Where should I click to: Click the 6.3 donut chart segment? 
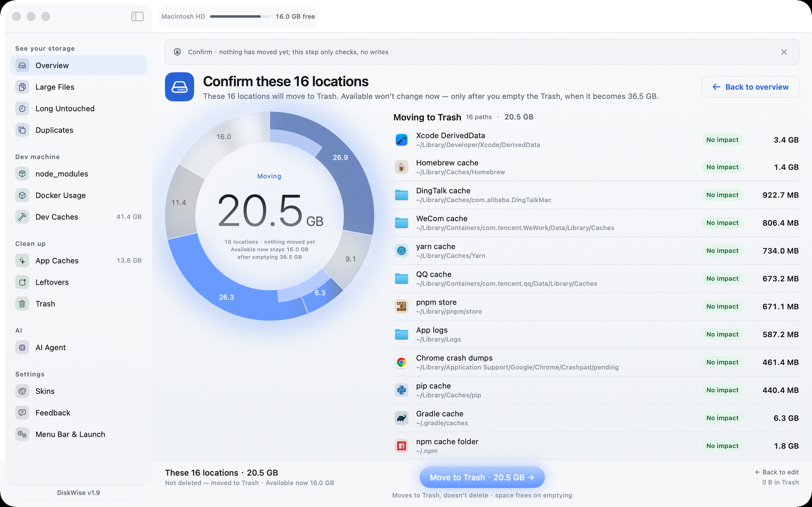point(320,293)
